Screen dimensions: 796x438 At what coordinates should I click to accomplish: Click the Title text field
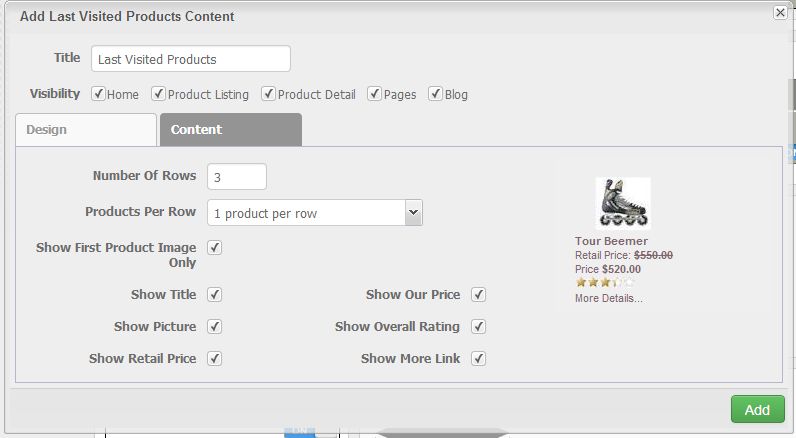point(191,59)
